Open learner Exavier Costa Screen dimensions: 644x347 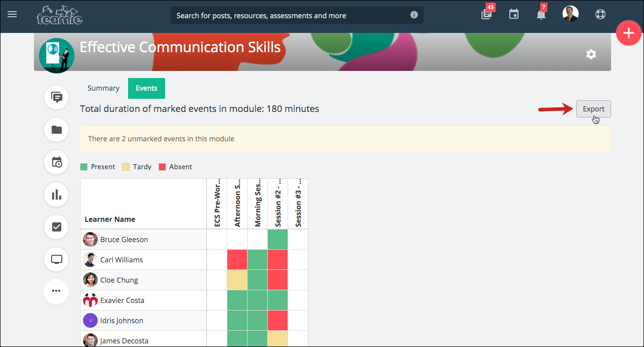pos(122,300)
